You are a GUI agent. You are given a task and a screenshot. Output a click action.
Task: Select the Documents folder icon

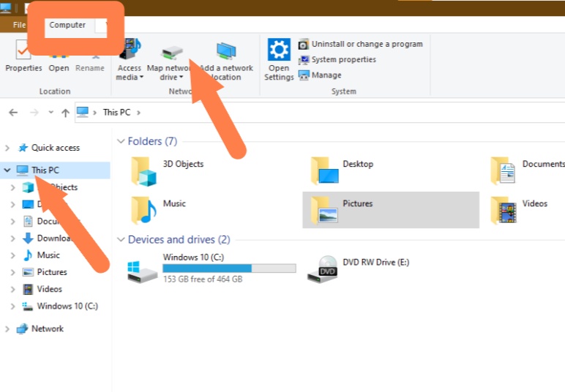click(x=503, y=170)
